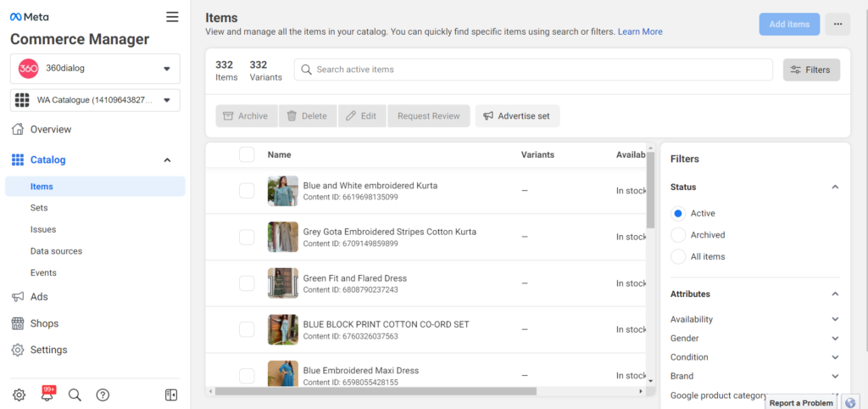Open notifications bell with 99+ badge

coord(47,394)
